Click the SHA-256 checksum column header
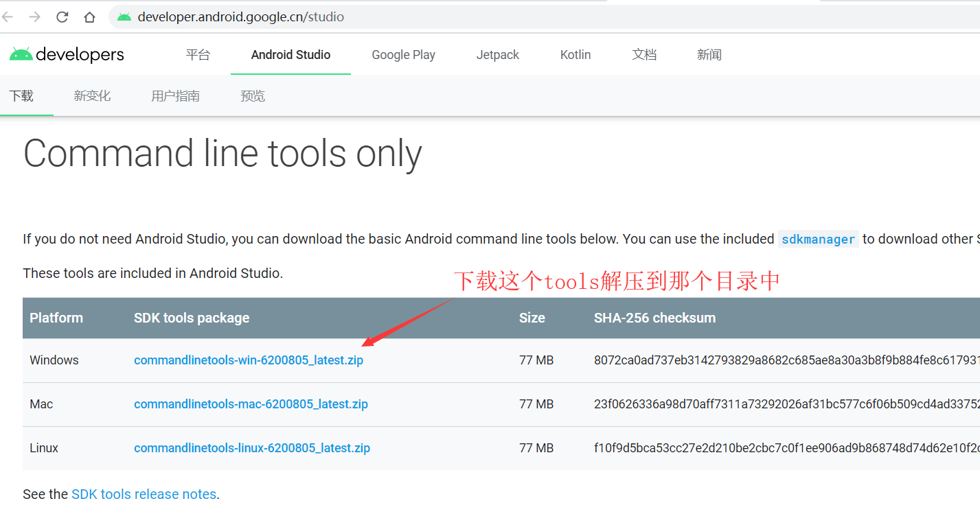 (654, 318)
